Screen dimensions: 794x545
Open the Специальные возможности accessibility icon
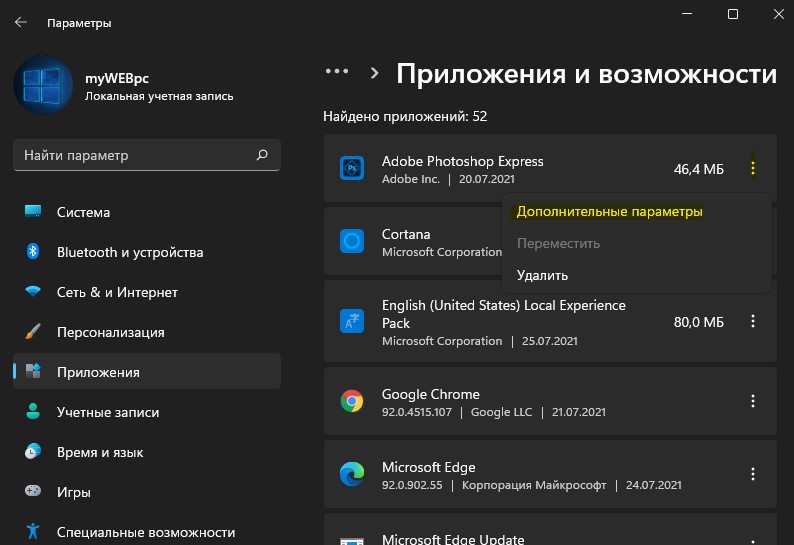point(33,531)
